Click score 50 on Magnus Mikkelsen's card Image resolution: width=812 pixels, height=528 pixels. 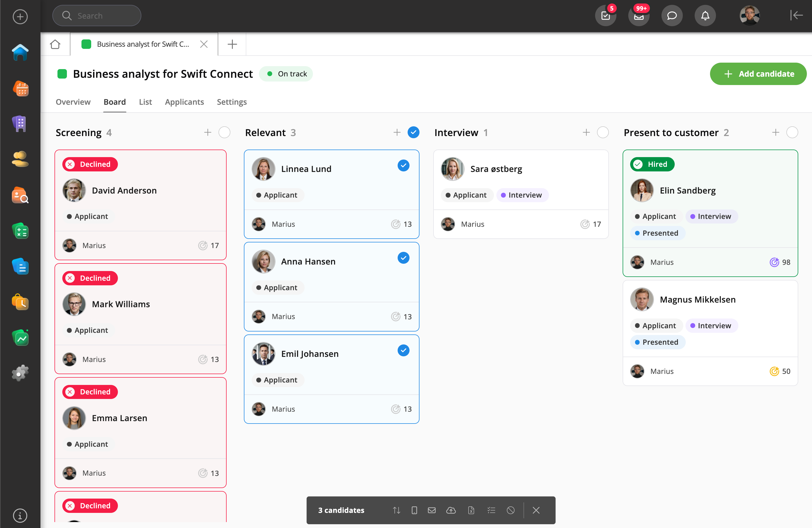coord(780,371)
